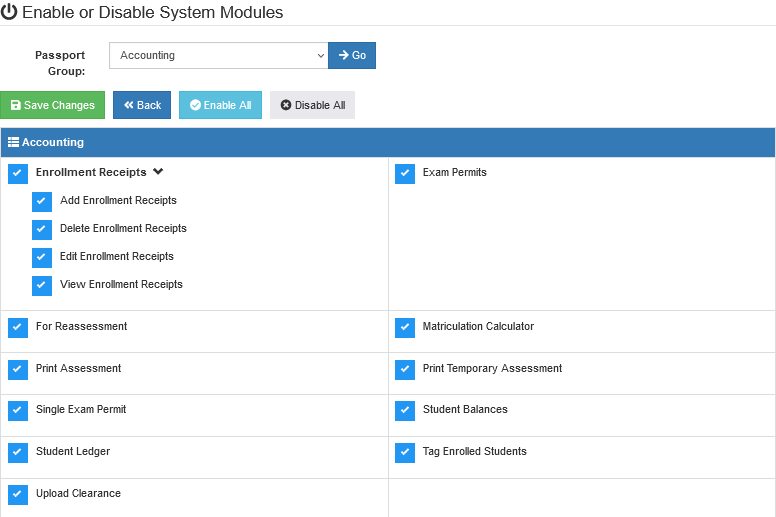Toggle Delete Enrollment Receipts checkbox

pos(42,230)
